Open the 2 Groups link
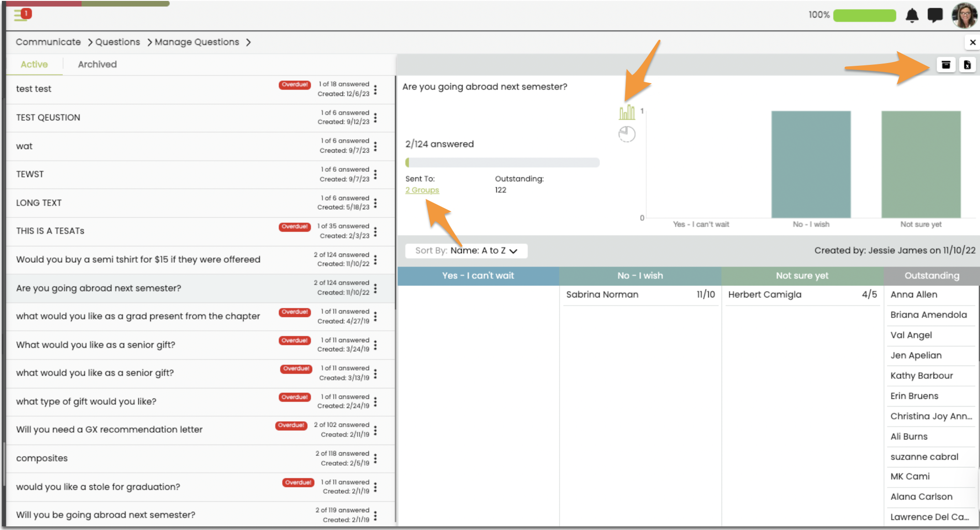The width and height of the screenshot is (980, 530). click(x=422, y=190)
